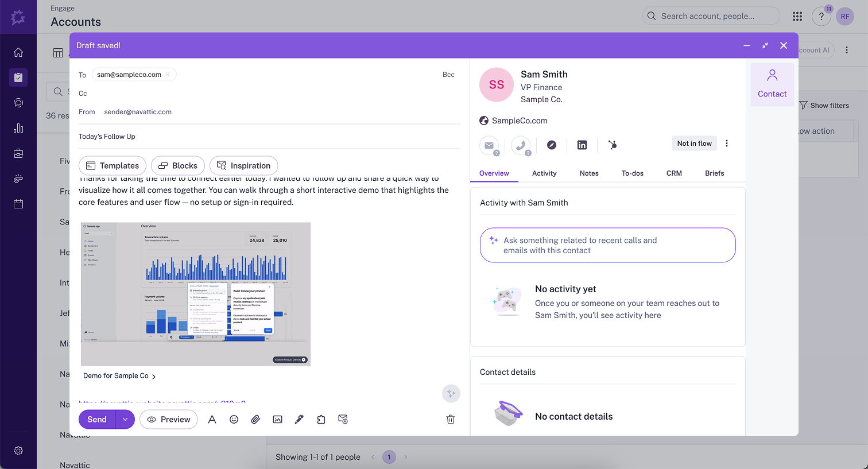Click the Bcc field toggle
868x469 pixels.
(448, 75)
